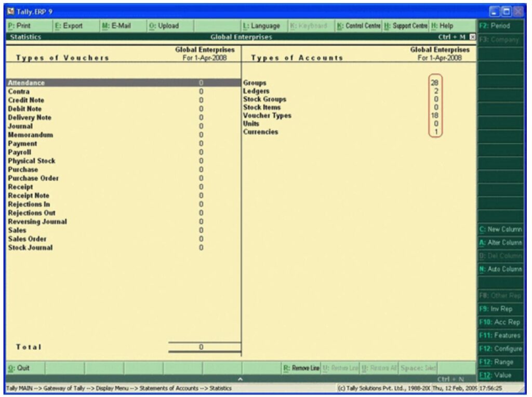Select the Delivery Note row
Viewport: 532px width, 397px height.
124,117
